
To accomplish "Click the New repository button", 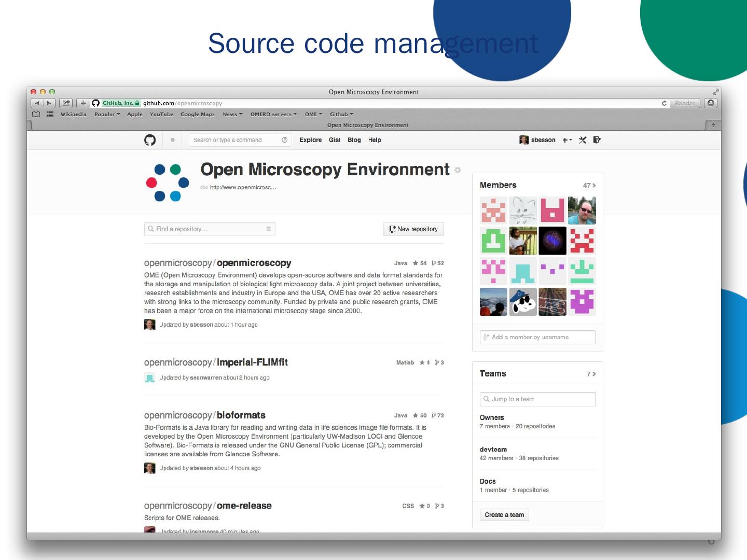I will pyautogui.click(x=413, y=229).
